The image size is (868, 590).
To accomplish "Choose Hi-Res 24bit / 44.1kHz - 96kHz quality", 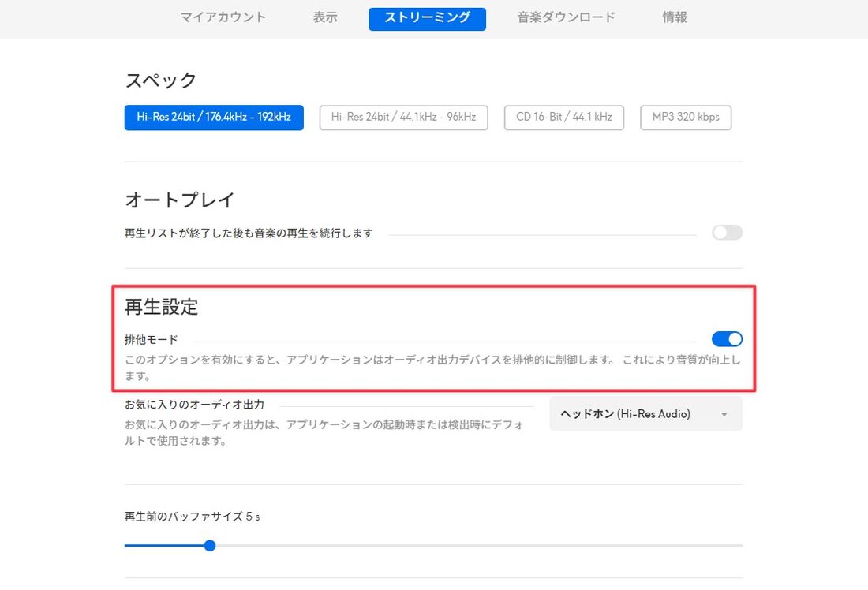I will [403, 117].
